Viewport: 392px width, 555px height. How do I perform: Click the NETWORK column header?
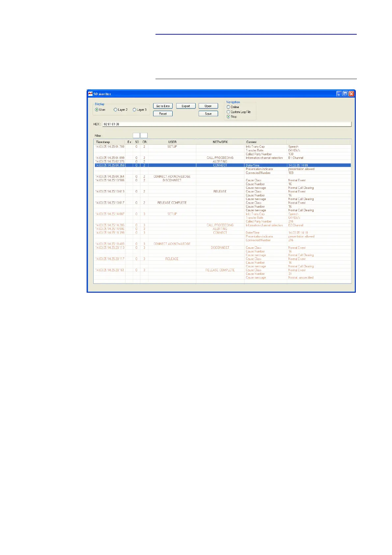220,142
